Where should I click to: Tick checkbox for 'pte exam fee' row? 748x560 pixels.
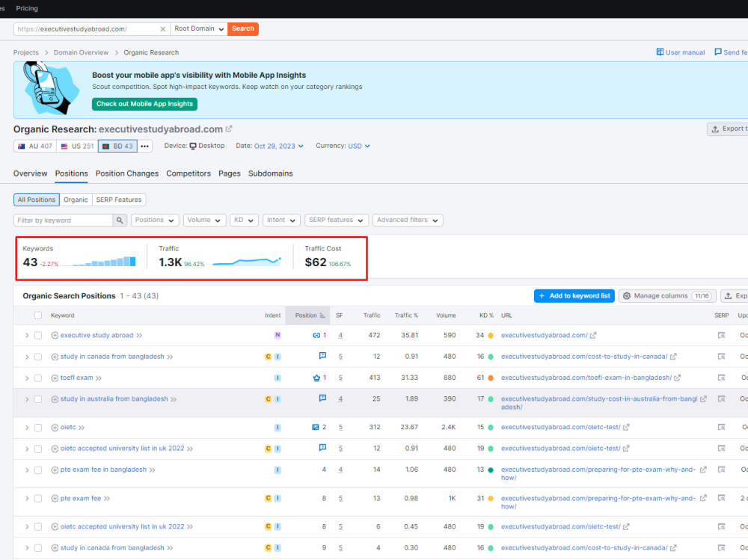[38, 499]
